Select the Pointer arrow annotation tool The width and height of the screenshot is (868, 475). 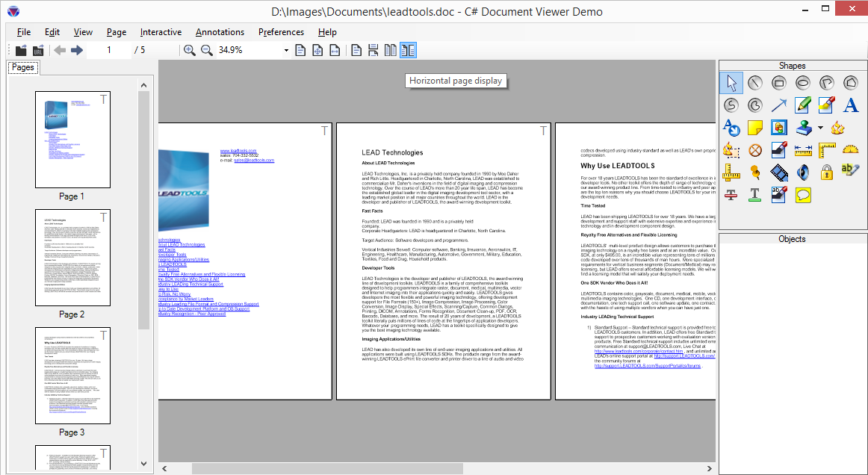tap(779, 105)
